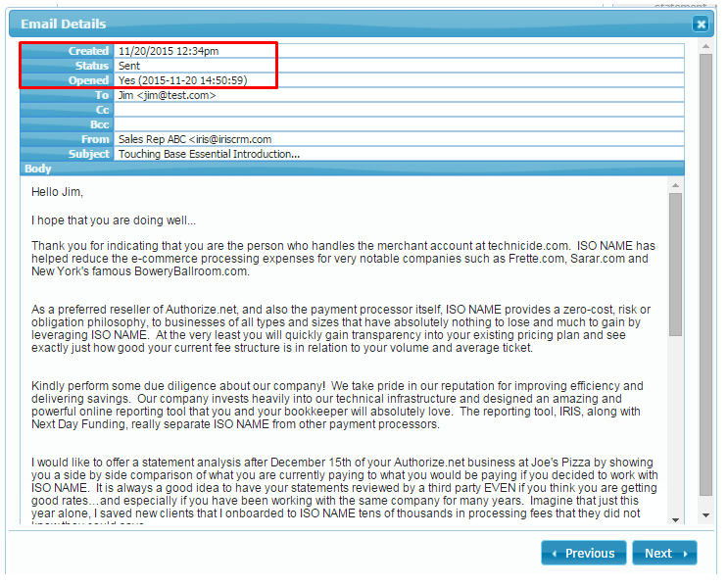This screenshot has width=728, height=586.
Task: Go to the Next email
Action: (664, 553)
